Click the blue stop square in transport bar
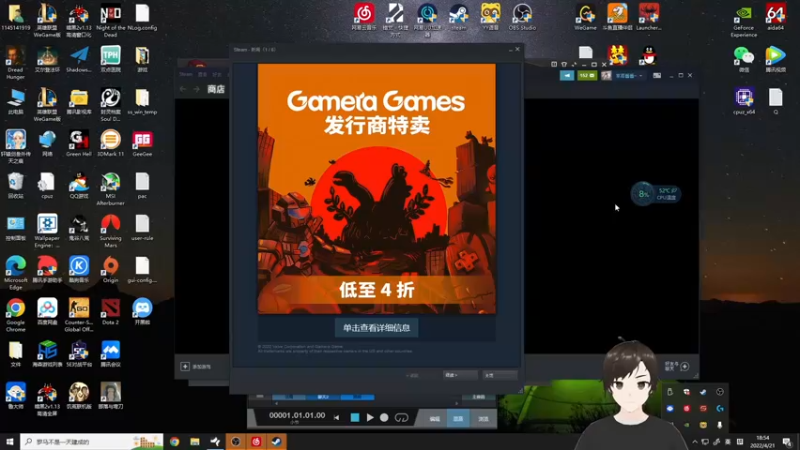This screenshot has width=800, height=450. pos(355,417)
